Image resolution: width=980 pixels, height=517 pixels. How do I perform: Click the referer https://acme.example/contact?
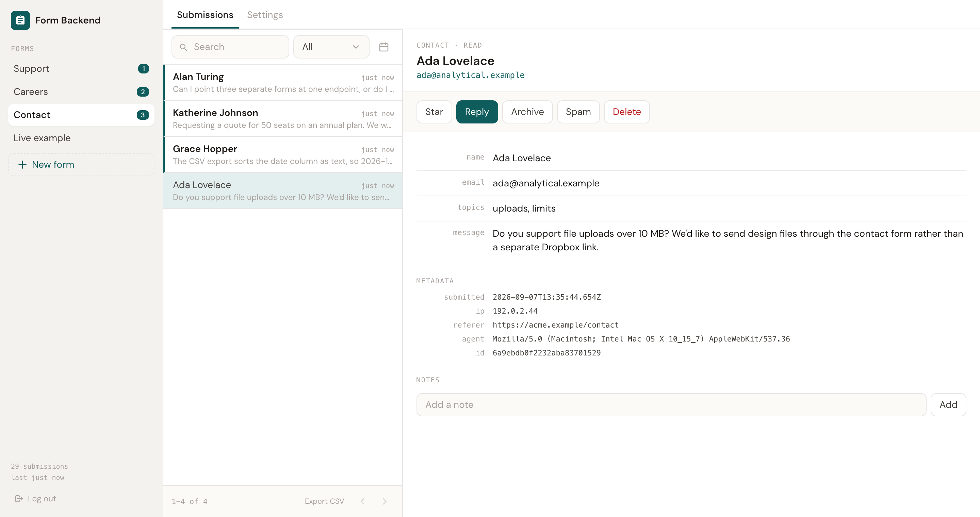click(555, 325)
